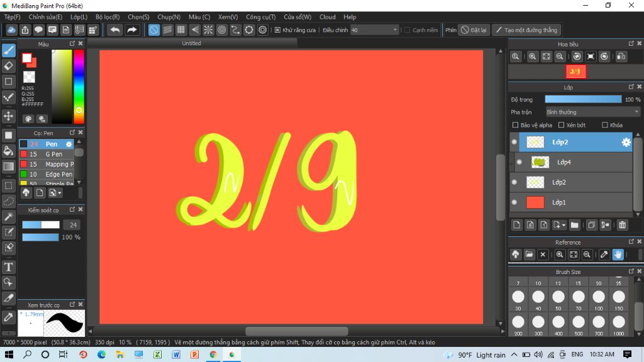Open Excel from the taskbar
This screenshot has width=644, height=362.
coord(157,354)
